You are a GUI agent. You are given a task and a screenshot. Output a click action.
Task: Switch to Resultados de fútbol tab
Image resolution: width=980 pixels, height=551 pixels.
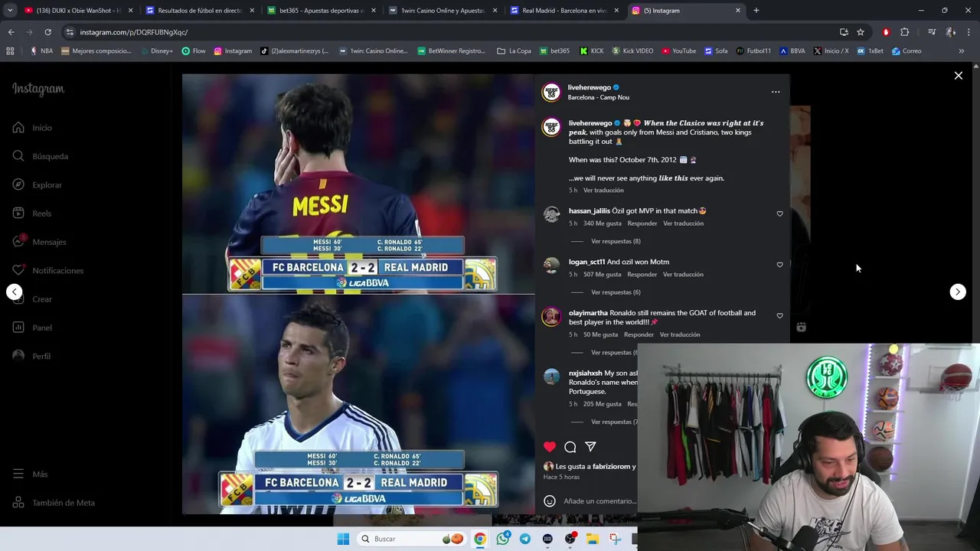199,11
